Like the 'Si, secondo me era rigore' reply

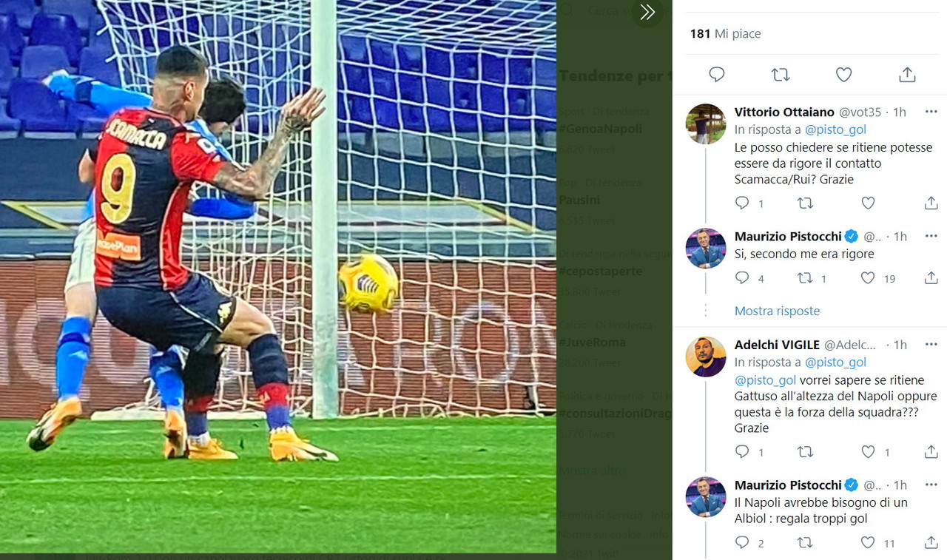(868, 278)
